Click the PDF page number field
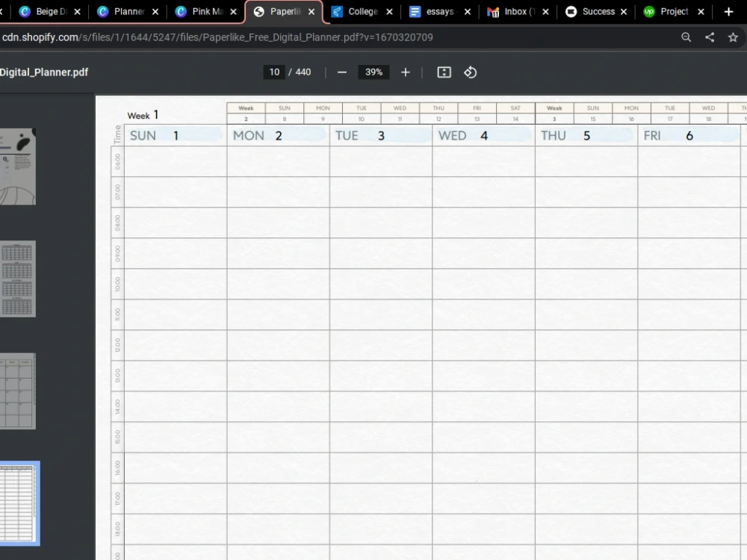Viewport: 747px width, 560px height. point(274,72)
